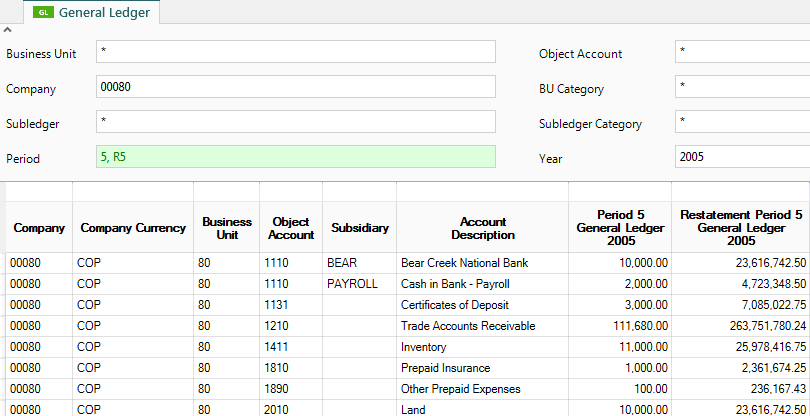Collapse the filter panel with the chevron
Image resolution: width=810 pixels, height=416 pixels.
tap(9, 31)
